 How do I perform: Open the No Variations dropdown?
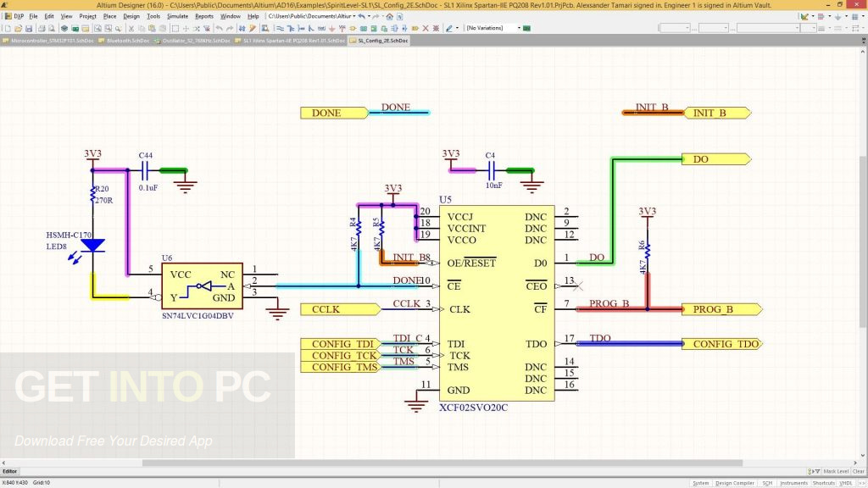tap(520, 28)
